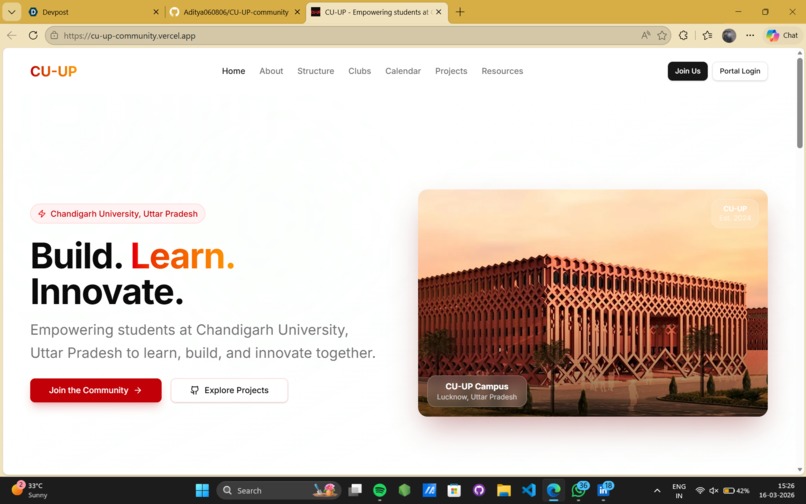Switch to the Aditya060806/CU-UP-community GitHub tab
This screenshot has width=806, height=504.
pyautogui.click(x=235, y=12)
